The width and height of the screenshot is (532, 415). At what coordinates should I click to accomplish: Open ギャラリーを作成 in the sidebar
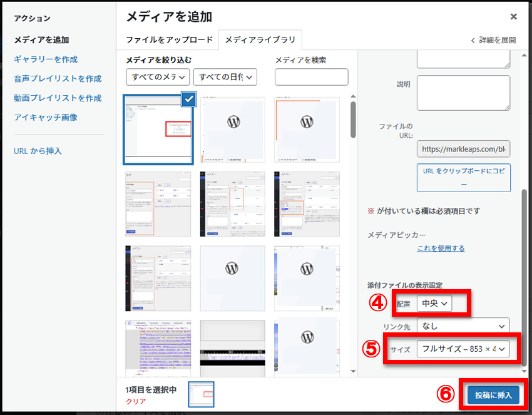click(x=46, y=59)
